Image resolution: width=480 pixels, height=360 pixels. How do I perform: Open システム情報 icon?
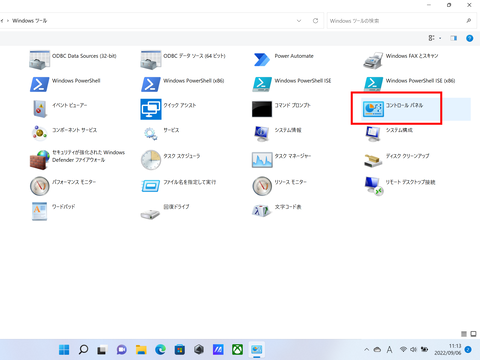point(261,134)
